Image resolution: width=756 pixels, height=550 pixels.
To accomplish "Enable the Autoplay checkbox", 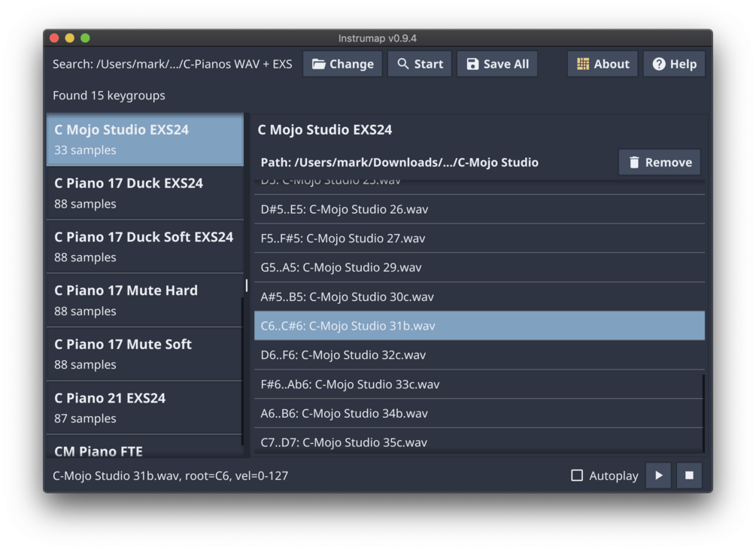I will [x=577, y=476].
